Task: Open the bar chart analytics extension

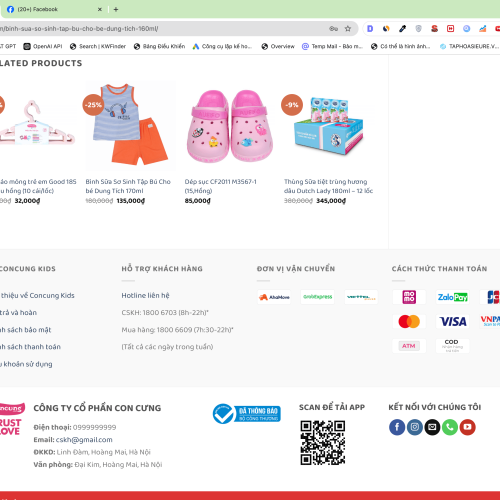Action: pos(483,29)
